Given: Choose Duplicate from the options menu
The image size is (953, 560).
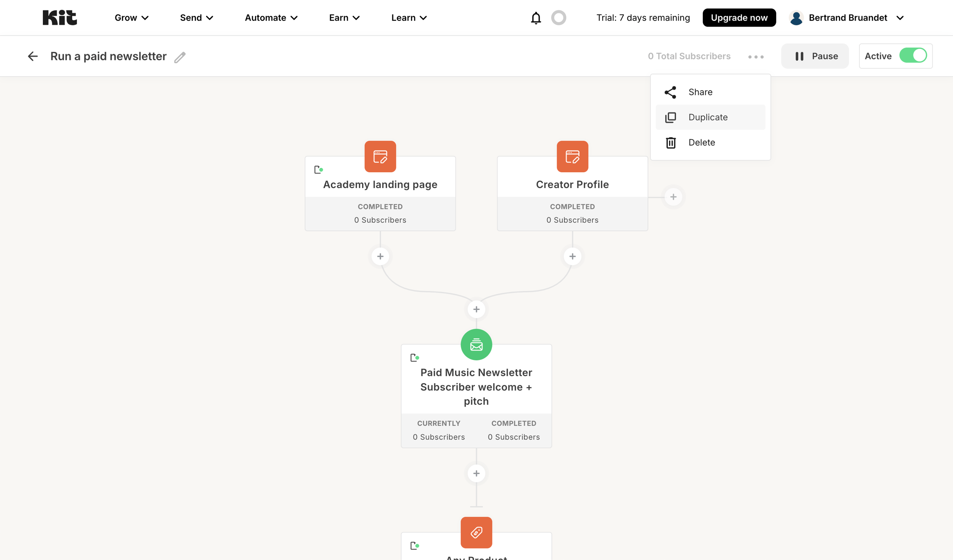Looking at the screenshot, I should click(x=710, y=117).
